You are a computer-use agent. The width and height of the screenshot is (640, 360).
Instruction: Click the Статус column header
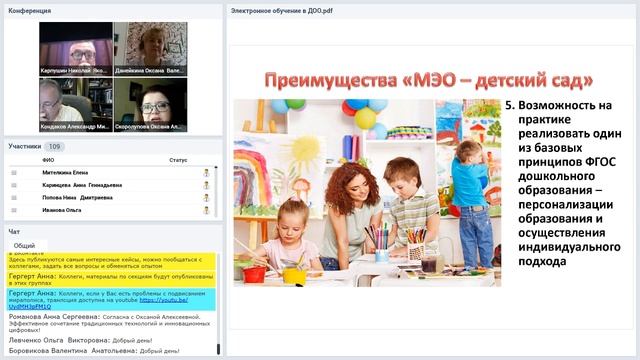[178, 160]
